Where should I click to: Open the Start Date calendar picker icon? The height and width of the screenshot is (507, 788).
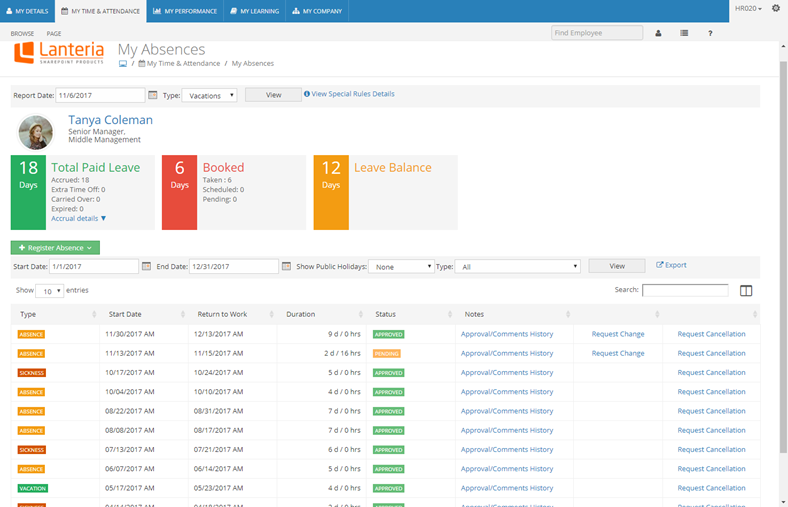(146, 266)
